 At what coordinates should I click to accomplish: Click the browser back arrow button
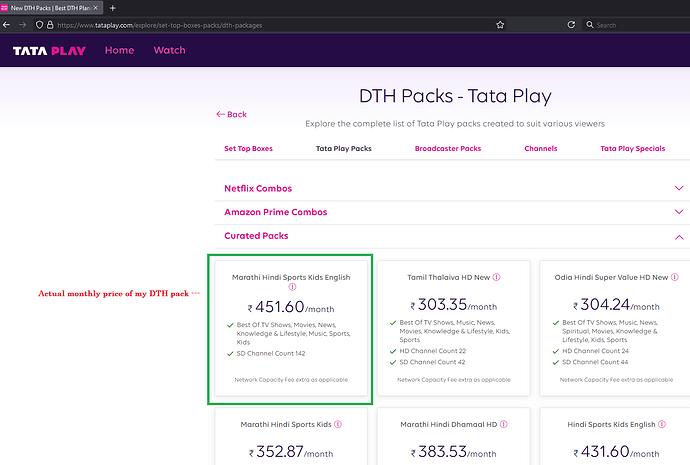pyautogui.click(x=8, y=25)
